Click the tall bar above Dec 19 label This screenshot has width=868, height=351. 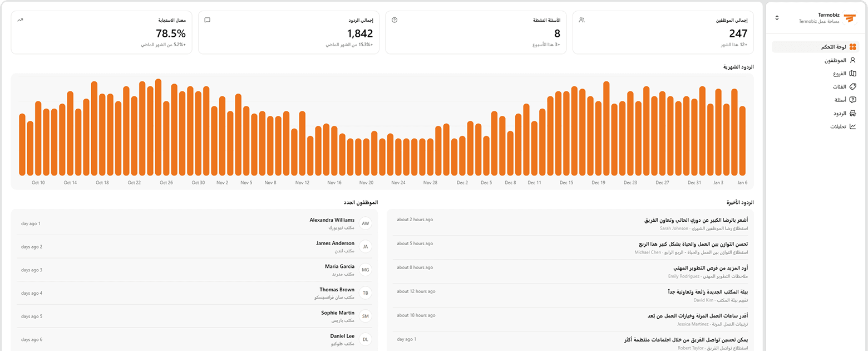tap(606, 129)
